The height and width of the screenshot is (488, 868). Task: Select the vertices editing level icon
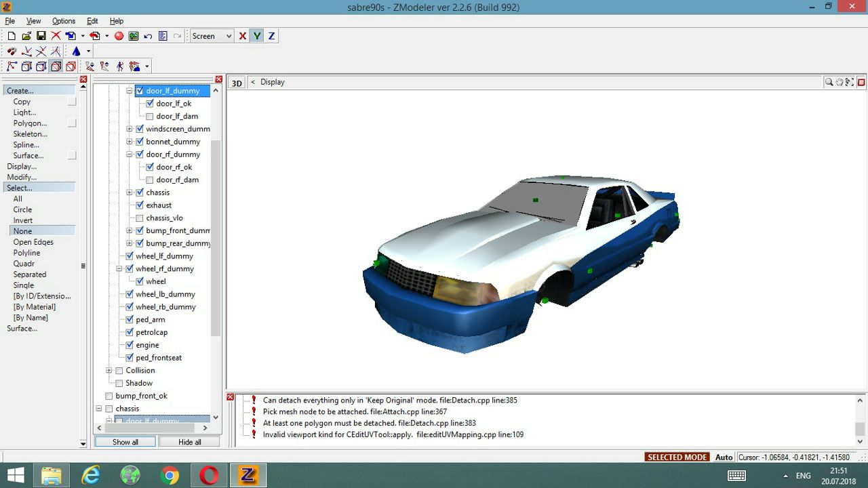click(x=12, y=66)
